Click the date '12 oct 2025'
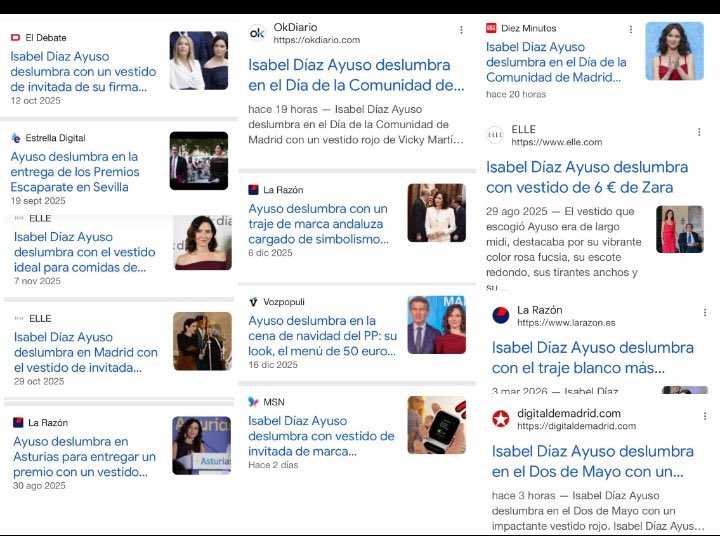Screen dimensions: 720x536 click(x=35, y=101)
